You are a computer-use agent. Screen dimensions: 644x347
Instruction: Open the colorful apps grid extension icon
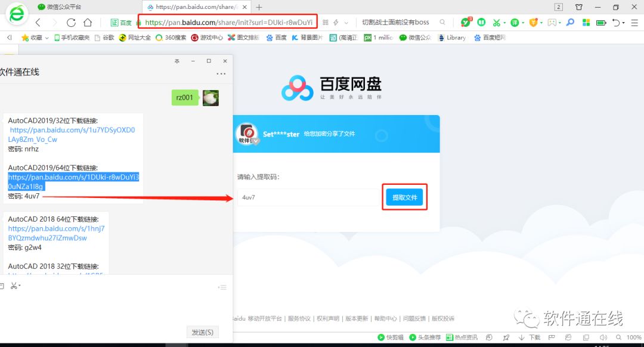tap(586, 23)
